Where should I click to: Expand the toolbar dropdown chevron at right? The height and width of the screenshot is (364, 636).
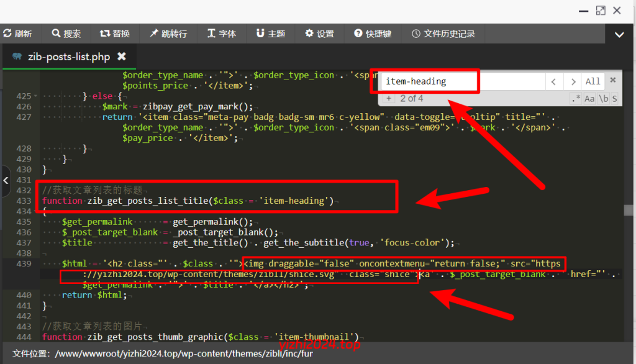point(619,35)
